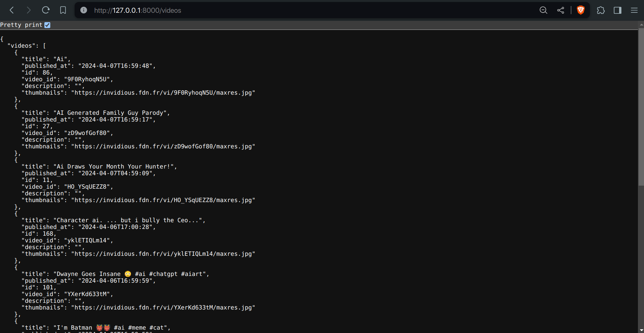Click the title "Ai Draws Your Month Your Hunter!"

pyautogui.click(x=114, y=166)
